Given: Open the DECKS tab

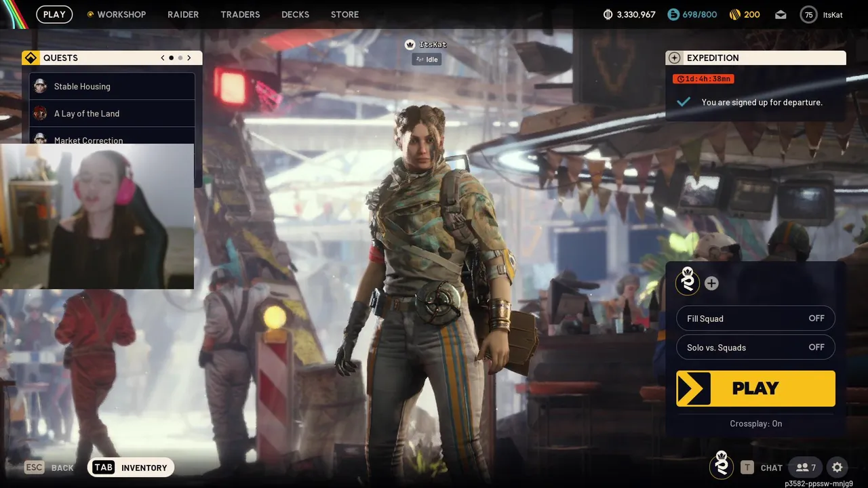Looking at the screenshot, I should [x=295, y=14].
